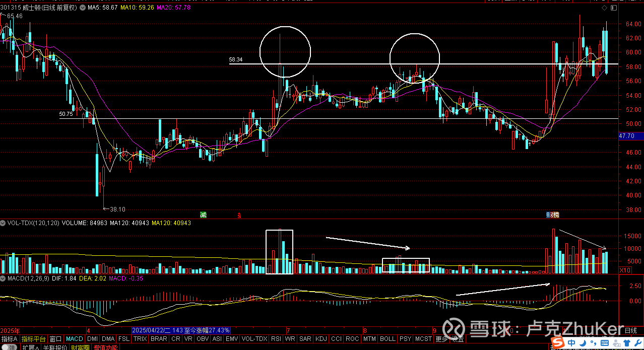Click the 窗口 tab
Viewport: 644px width, 350px height.
tap(55, 339)
